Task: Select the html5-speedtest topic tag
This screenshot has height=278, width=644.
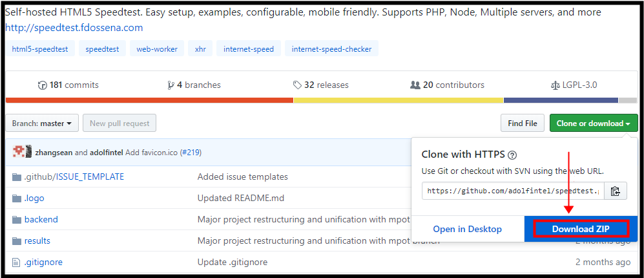Action: click(x=40, y=48)
